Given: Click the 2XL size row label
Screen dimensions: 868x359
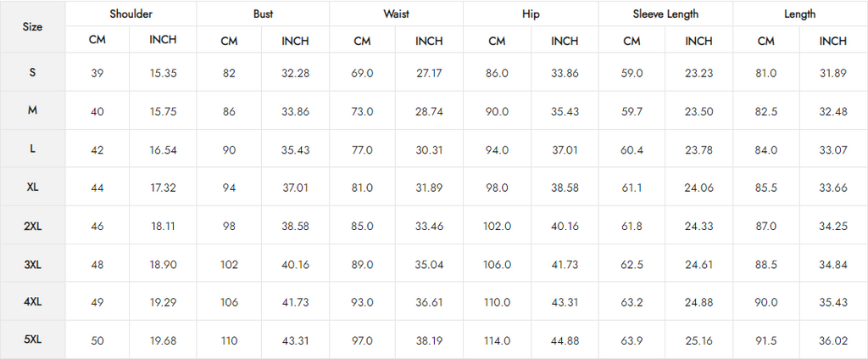Looking at the screenshot, I should [33, 225].
